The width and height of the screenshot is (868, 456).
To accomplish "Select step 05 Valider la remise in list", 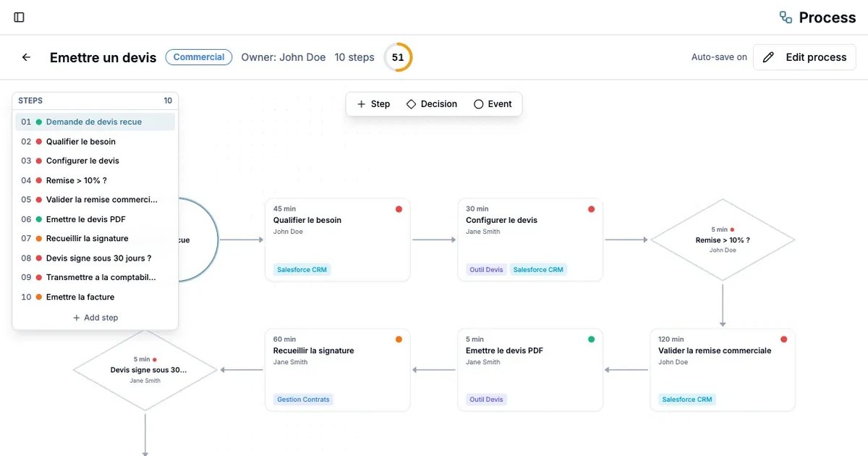I will click(95, 200).
